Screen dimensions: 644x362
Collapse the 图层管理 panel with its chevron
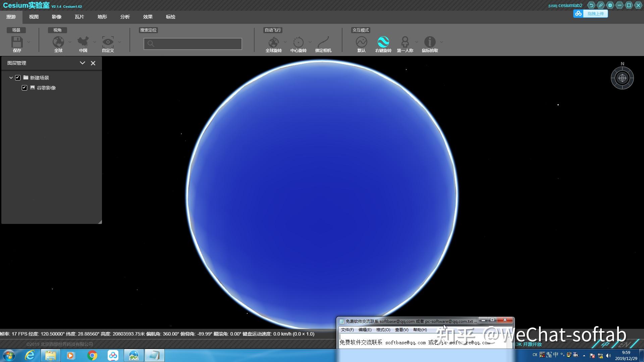point(82,63)
